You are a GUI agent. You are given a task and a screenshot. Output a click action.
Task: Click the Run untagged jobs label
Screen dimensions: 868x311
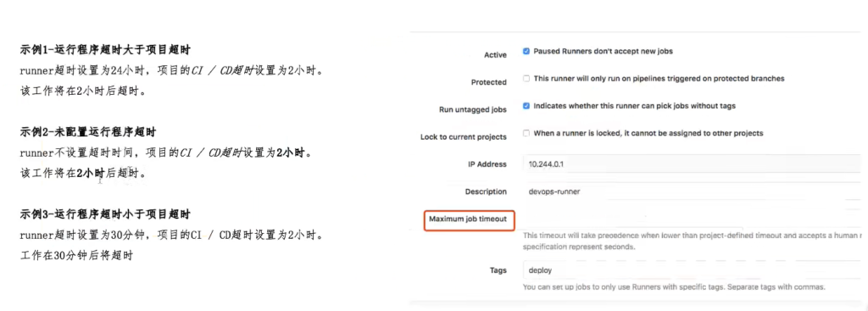pos(473,109)
